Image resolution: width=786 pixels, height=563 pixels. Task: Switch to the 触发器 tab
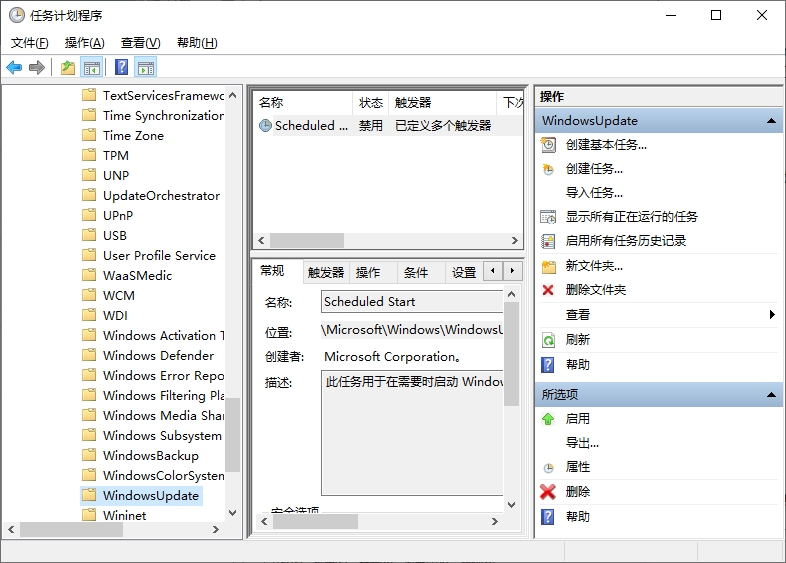(326, 272)
